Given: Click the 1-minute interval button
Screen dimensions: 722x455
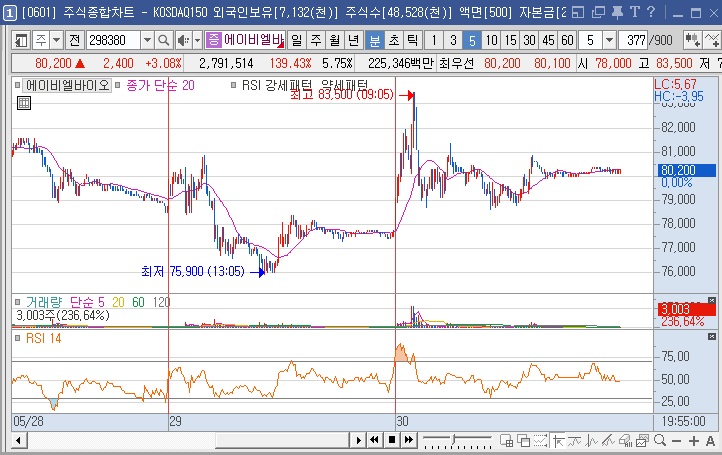Looking at the screenshot, I should [434, 41].
